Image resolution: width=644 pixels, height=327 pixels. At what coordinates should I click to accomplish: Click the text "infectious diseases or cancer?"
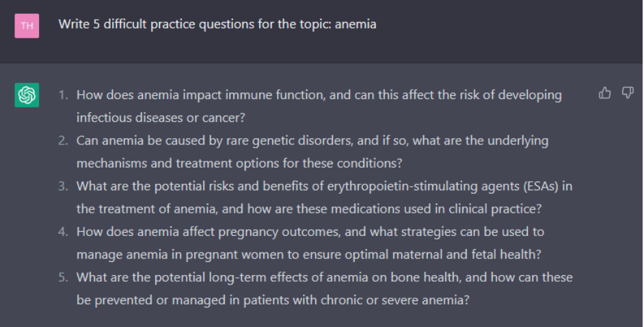click(x=161, y=118)
